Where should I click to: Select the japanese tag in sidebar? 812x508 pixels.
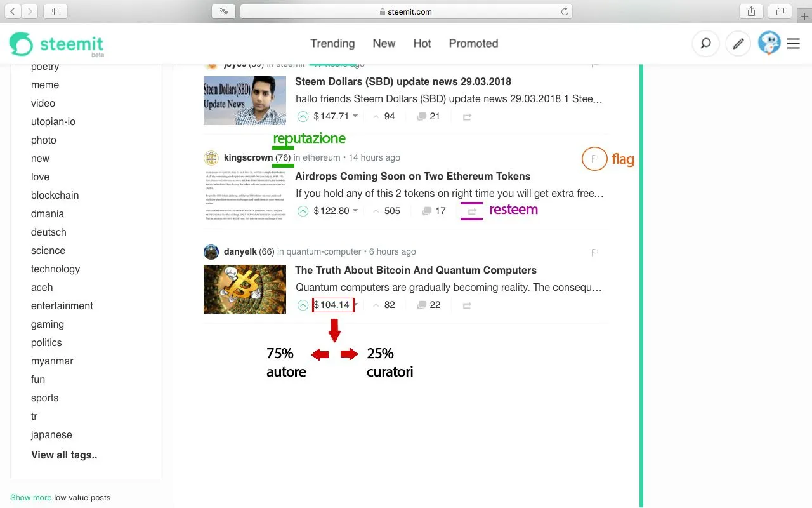(x=51, y=434)
